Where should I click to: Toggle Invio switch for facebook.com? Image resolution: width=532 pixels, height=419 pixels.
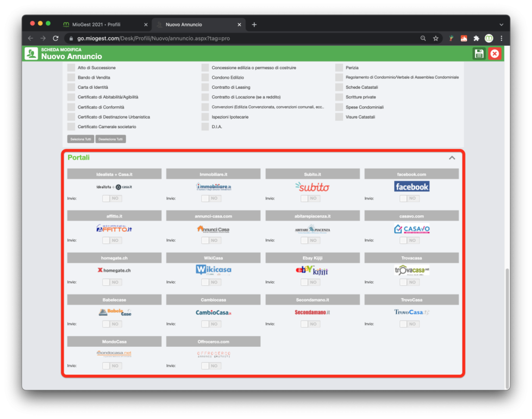pyautogui.click(x=409, y=198)
